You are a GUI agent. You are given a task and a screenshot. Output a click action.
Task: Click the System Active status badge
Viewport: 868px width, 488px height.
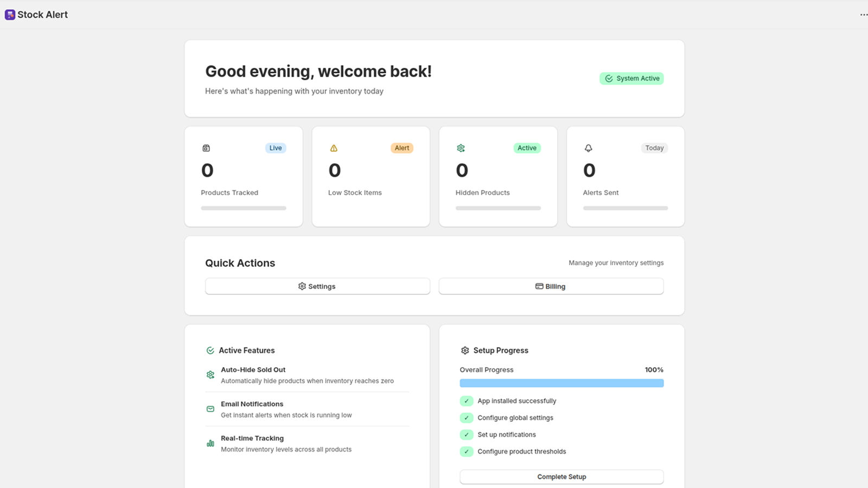(631, 78)
